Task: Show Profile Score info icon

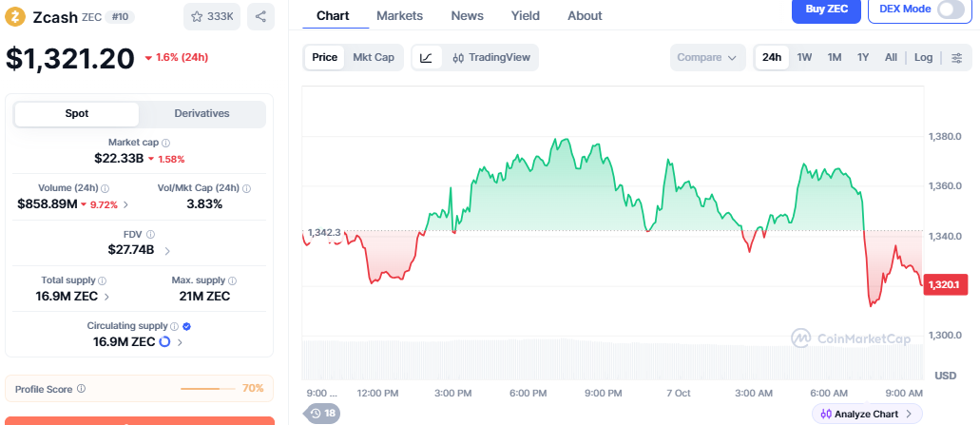Action: tap(81, 389)
